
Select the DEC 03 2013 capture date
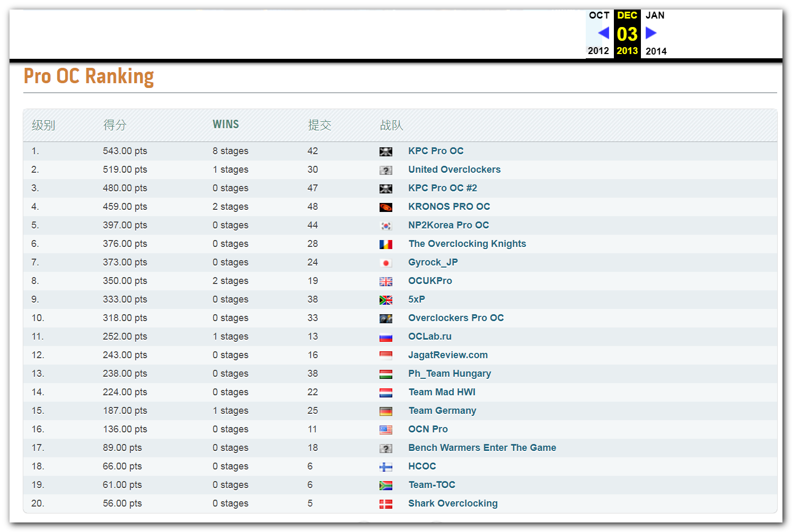pyautogui.click(x=627, y=33)
